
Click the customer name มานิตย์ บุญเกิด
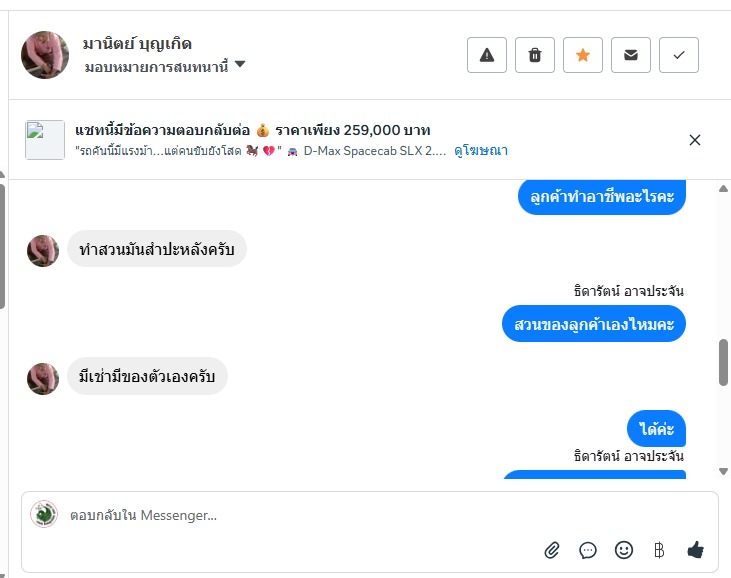point(137,44)
